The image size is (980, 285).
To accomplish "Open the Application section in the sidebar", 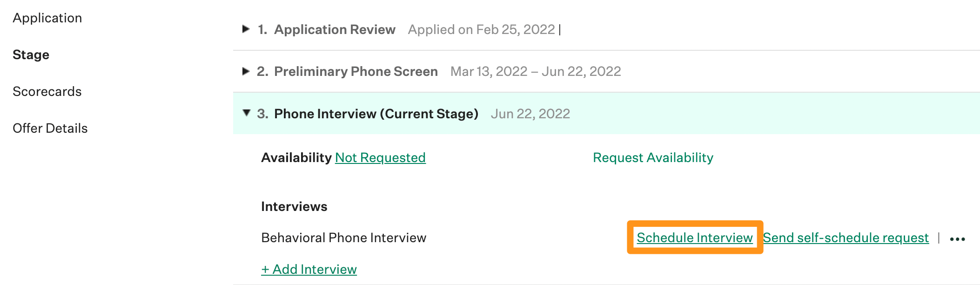I will 48,18.
